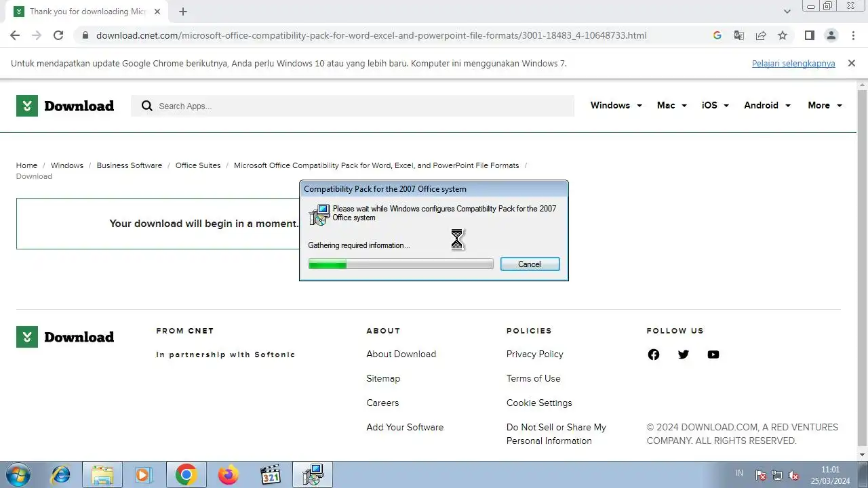The image size is (868, 488).
Task: Click the Download logo in header
Action: point(65,106)
